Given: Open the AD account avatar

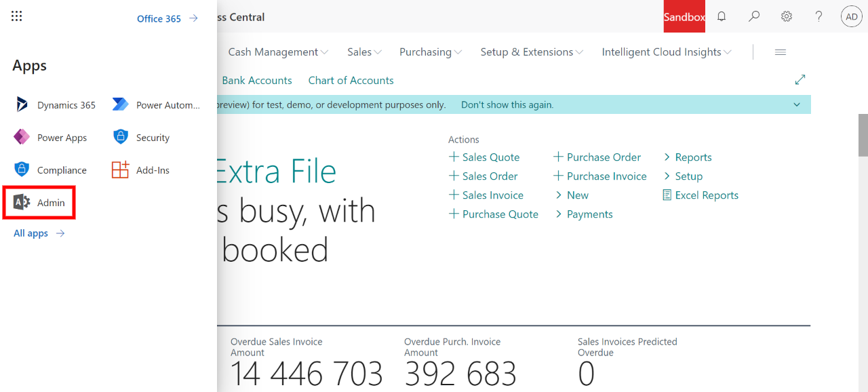Looking at the screenshot, I should 852,16.
